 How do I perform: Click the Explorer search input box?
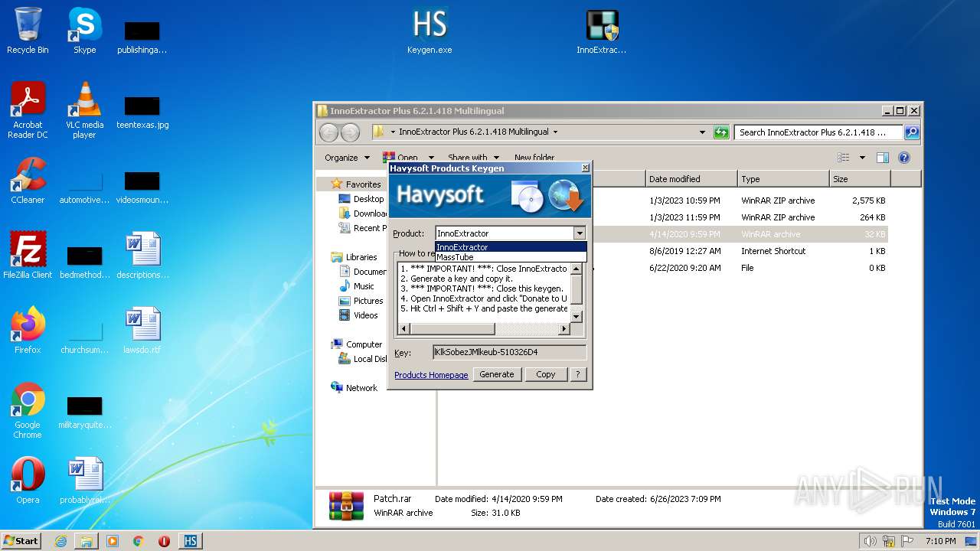pyautogui.click(x=818, y=132)
